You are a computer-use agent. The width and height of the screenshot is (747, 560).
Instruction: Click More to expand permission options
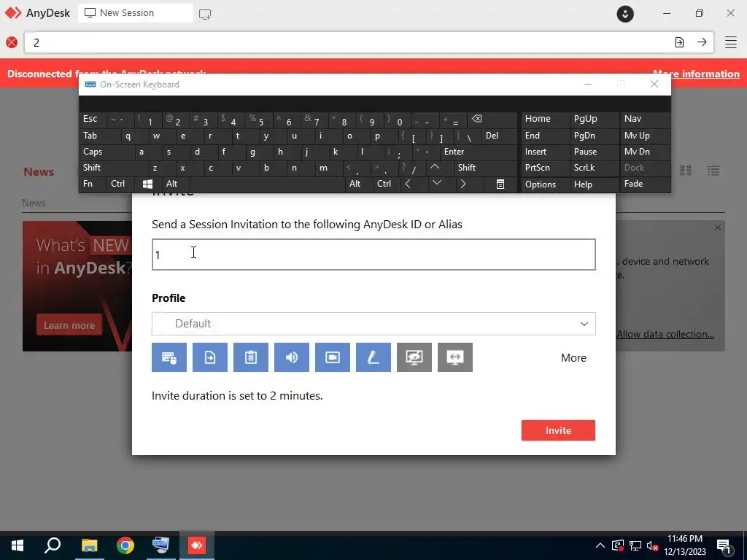coord(573,357)
